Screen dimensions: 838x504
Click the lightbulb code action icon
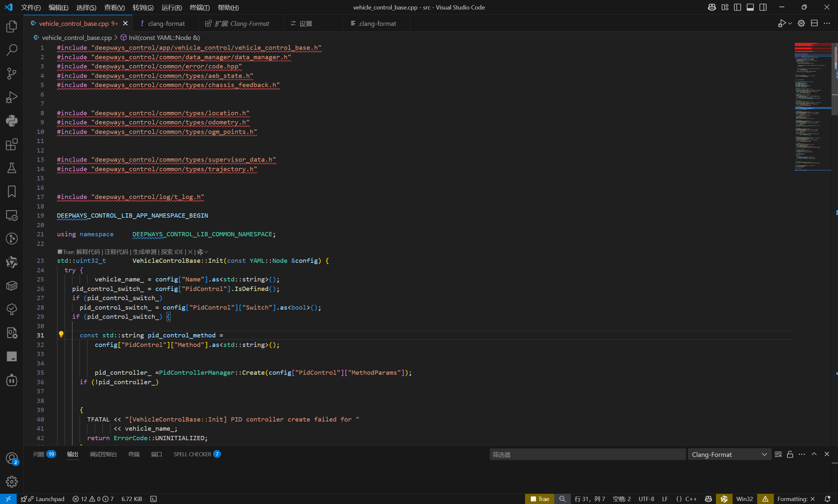coord(61,334)
